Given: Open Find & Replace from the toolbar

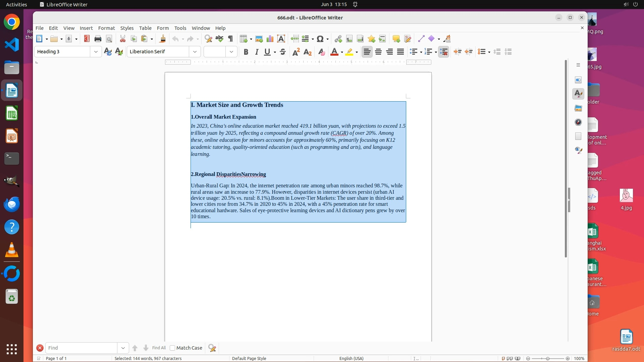Looking at the screenshot, I should pyautogui.click(x=208, y=39).
